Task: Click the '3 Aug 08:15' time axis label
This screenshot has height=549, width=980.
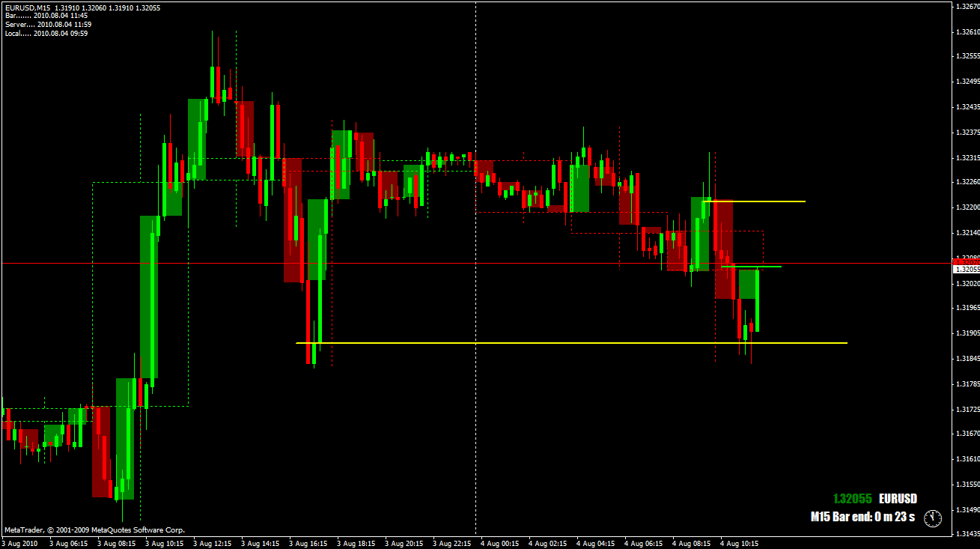Action: tap(118, 543)
